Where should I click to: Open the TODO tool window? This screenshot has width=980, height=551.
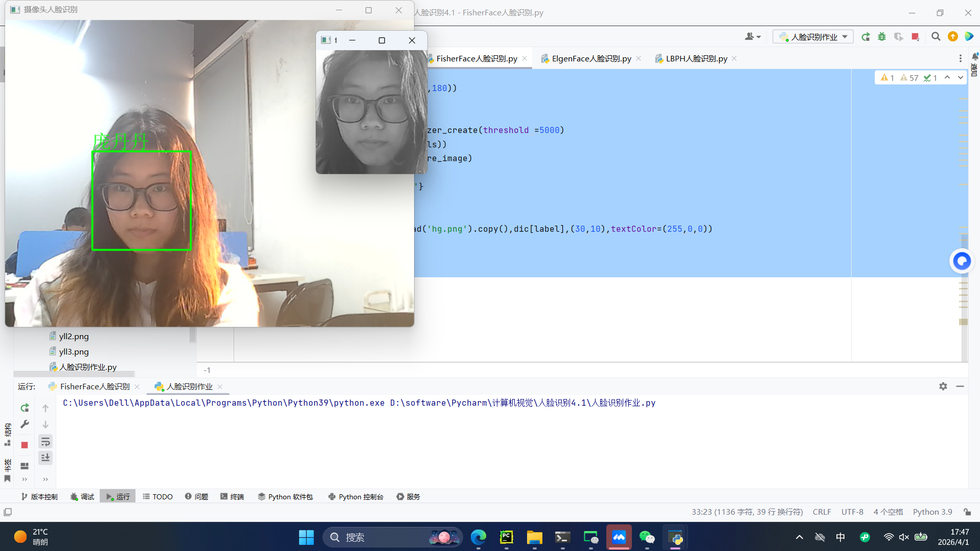(x=157, y=496)
